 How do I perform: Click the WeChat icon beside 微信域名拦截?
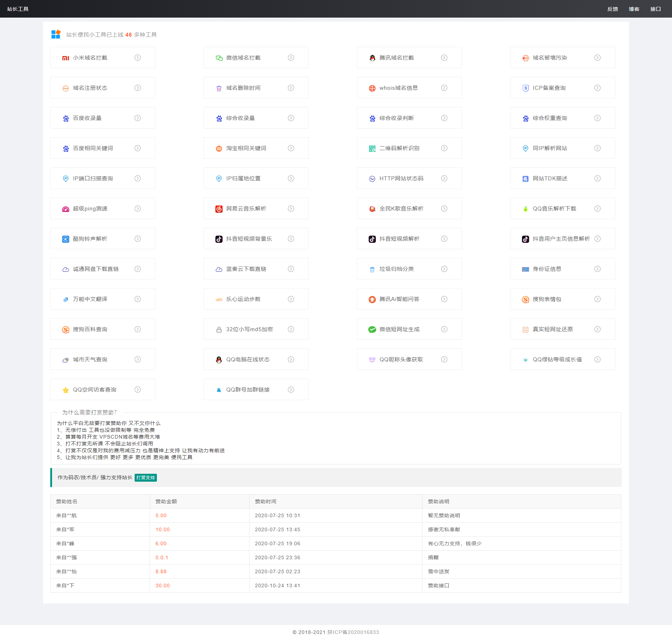click(219, 58)
